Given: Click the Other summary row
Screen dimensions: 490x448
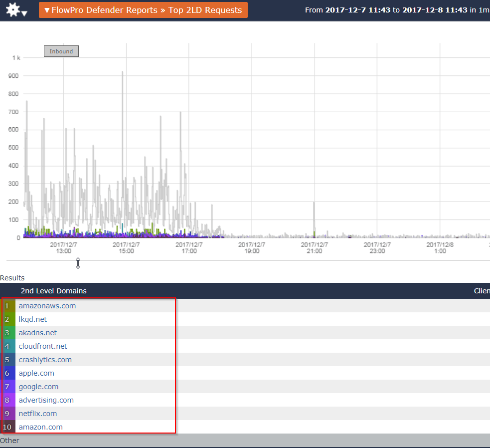Looking at the screenshot, I should click(245, 440).
